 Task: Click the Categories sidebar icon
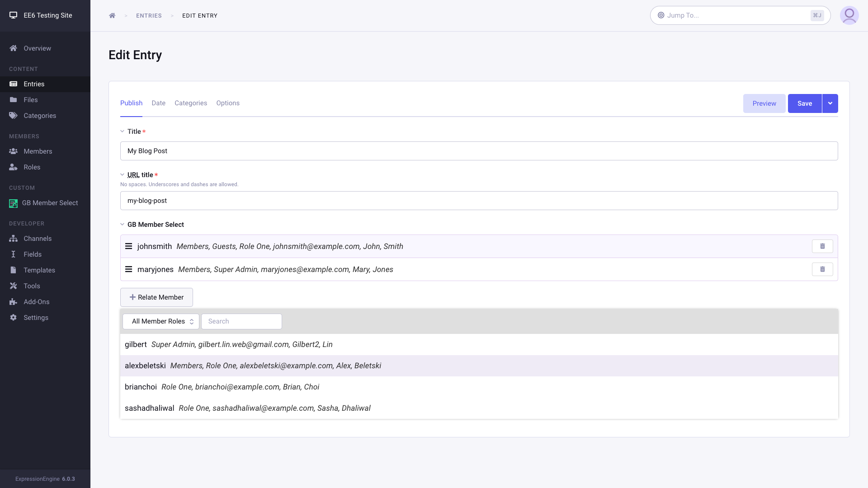click(x=13, y=115)
